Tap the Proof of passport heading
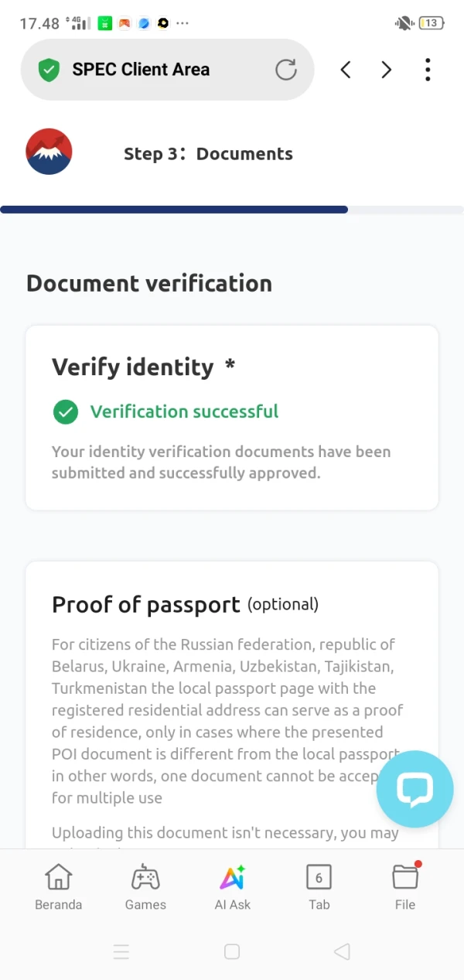This screenshot has width=464, height=980. [145, 604]
